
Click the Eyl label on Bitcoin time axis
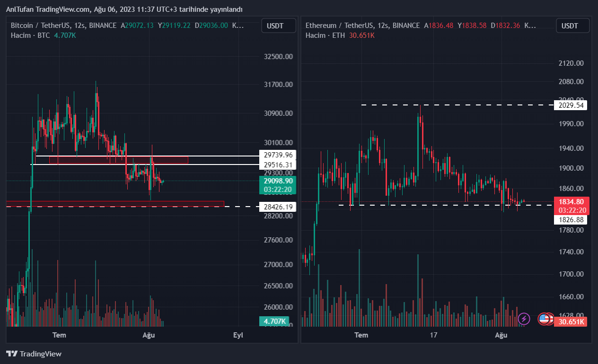coord(238,335)
